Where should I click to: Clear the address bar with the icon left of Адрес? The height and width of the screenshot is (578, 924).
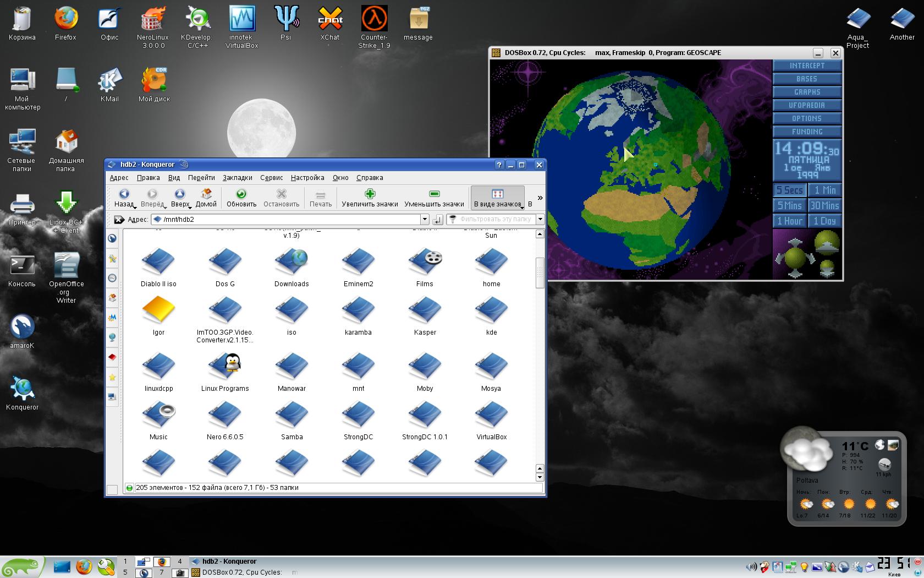click(119, 219)
